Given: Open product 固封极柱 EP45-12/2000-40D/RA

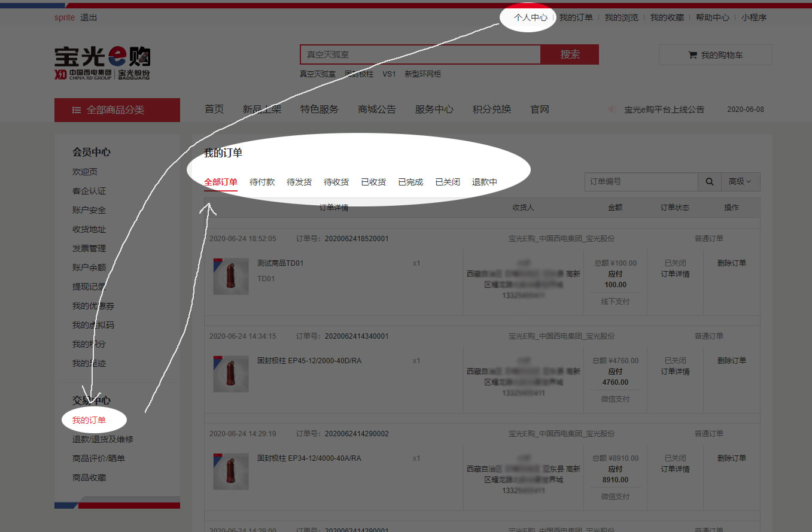Looking at the screenshot, I should click(x=309, y=360).
